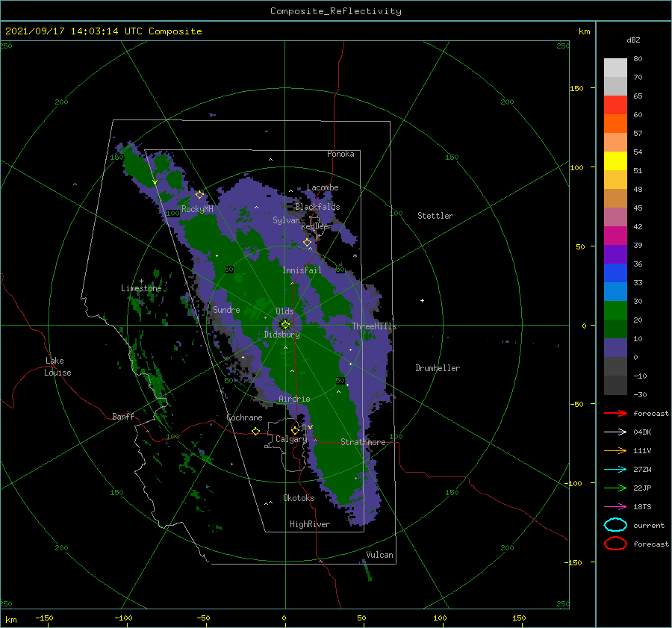Click the white plus marker east of ThreeHills
The image size is (672, 628).
422,300
